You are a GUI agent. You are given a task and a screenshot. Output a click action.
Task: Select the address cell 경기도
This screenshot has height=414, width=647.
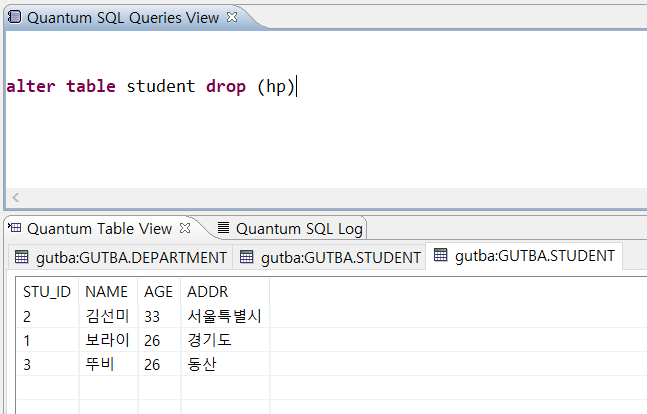(225, 340)
